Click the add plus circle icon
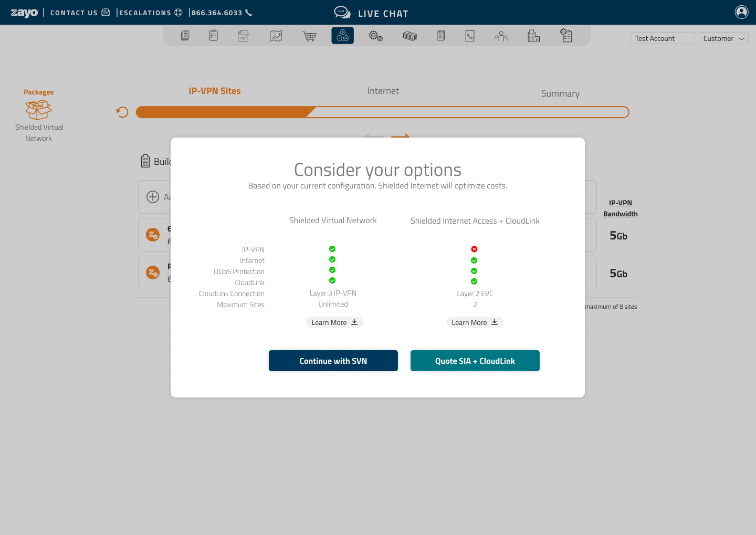Screen dimensions: 756x535 coord(153,197)
